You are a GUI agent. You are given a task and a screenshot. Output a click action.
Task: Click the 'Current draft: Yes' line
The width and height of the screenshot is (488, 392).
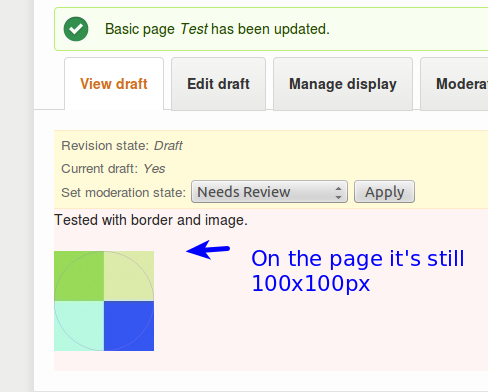coord(113,169)
